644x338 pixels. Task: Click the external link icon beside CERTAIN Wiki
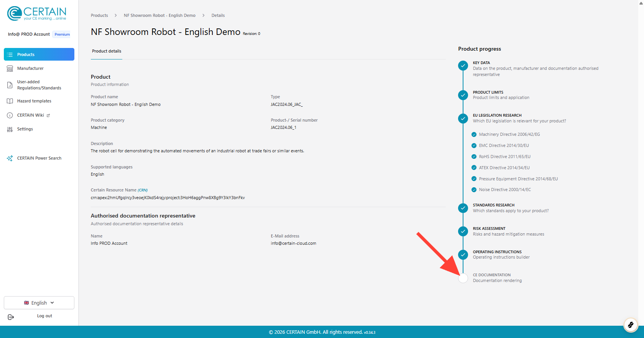pos(48,115)
